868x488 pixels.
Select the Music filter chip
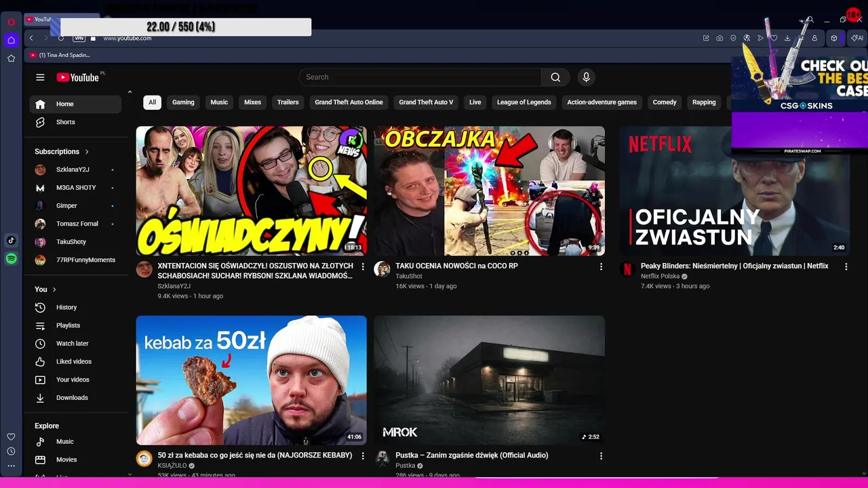click(x=219, y=102)
